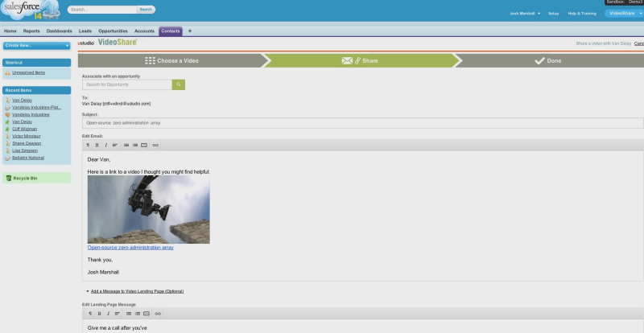This screenshot has width=644, height=333.
Task: Insert ordered list in Landing Page toolbar
Action: pyautogui.click(x=138, y=313)
